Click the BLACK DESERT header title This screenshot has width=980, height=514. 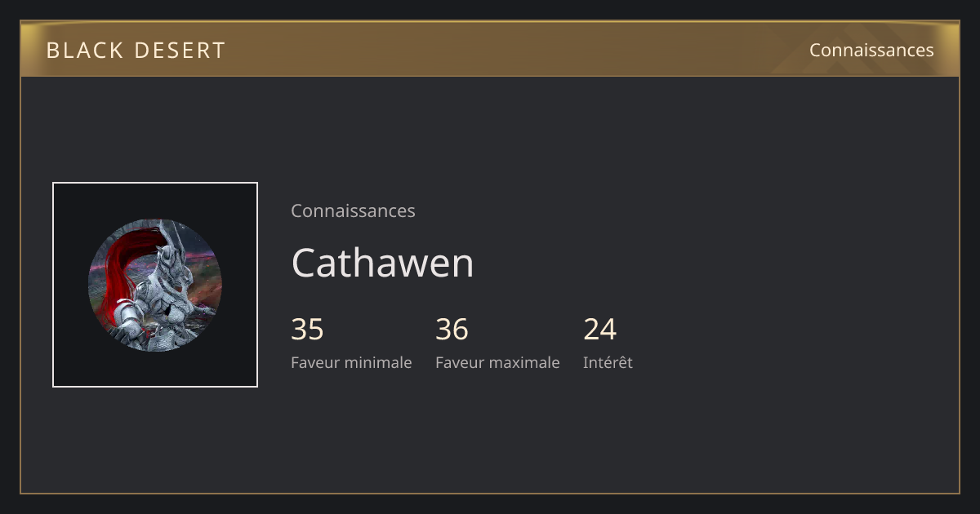tap(136, 51)
